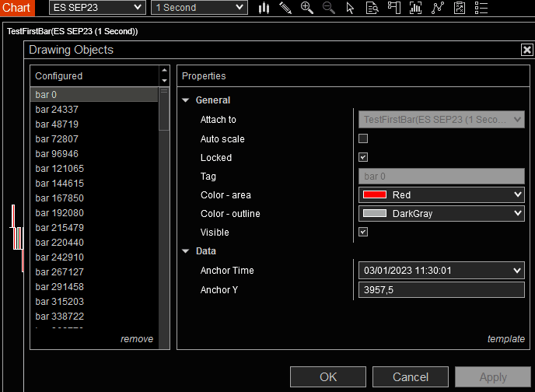Screen dimensions: 535x392
Task: Toggle the Locked checkbox
Action: (363, 157)
